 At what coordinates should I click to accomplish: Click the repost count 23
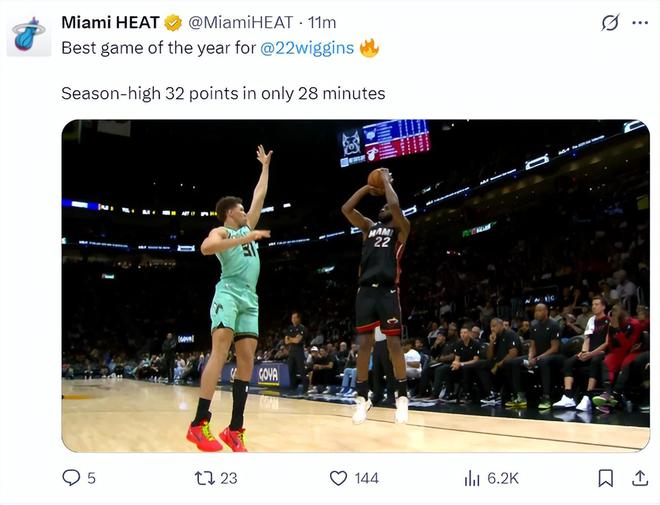click(229, 478)
